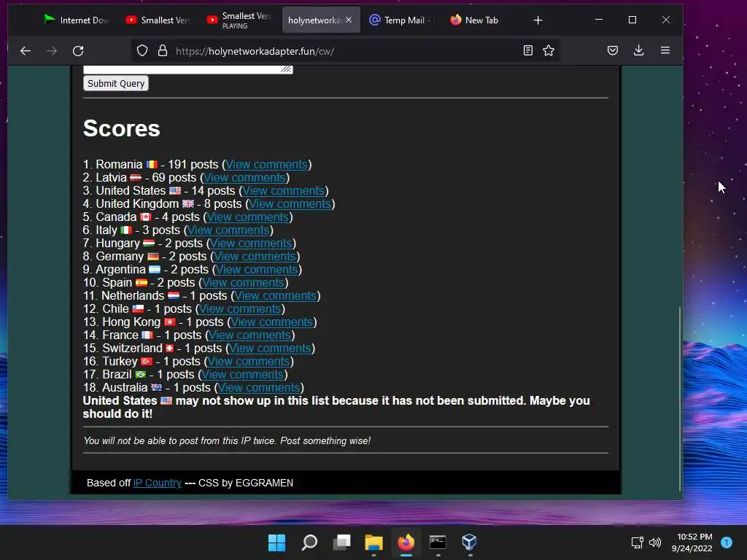This screenshot has width=747, height=560.
Task: Open File Explorer from the taskbar
Action: point(374,542)
